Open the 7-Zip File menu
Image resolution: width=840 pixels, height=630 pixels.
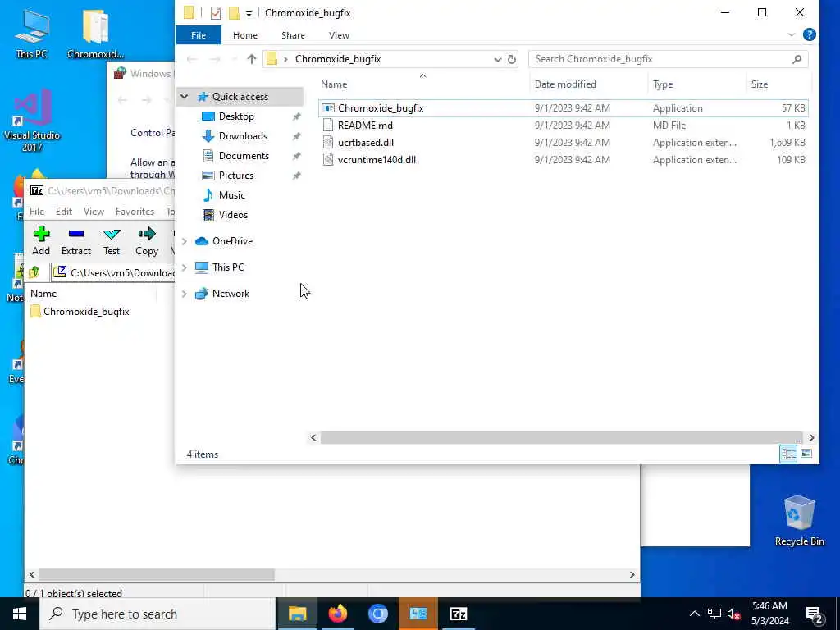37,212
